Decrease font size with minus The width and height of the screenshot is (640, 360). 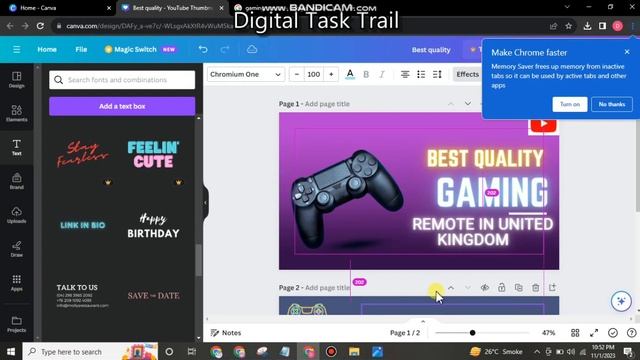pos(297,74)
